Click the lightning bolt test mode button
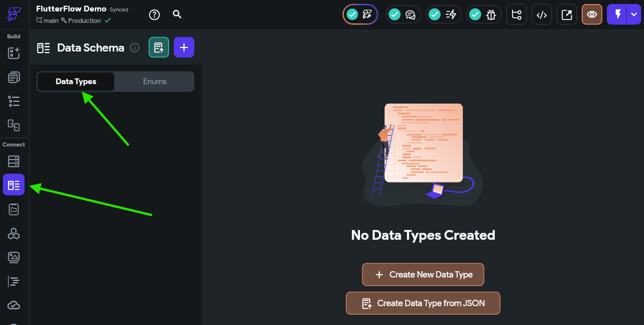The width and height of the screenshot is (644, 325). pos(617,14)
